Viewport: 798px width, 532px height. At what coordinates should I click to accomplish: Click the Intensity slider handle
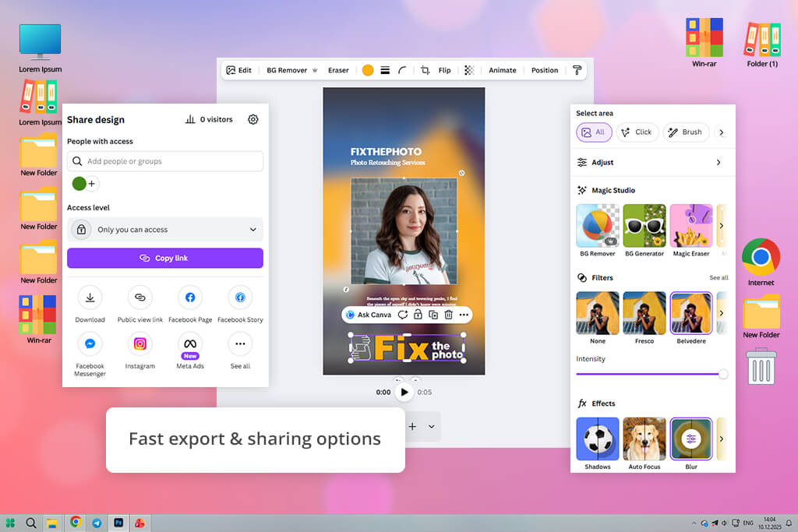pyautogui.click(x=723, y=375)
